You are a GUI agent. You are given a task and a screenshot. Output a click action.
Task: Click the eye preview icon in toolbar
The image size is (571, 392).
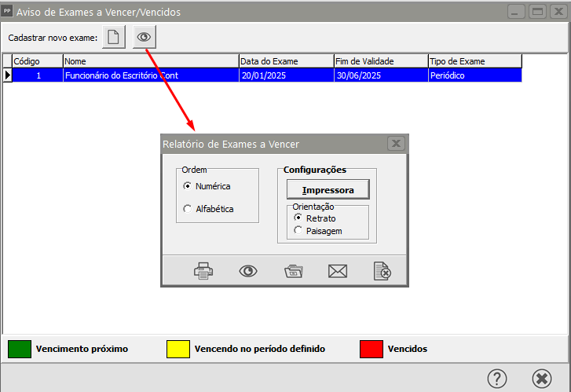pyautogui.click(x=144, y=38)
